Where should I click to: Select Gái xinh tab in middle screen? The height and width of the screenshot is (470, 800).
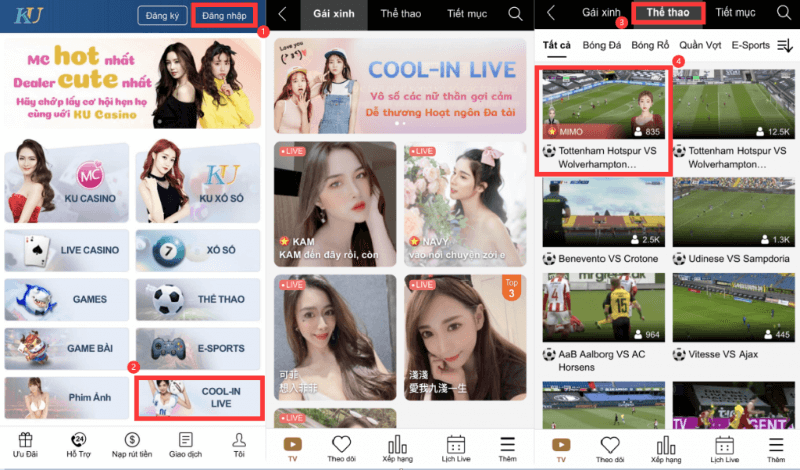[x=334, y=14]
